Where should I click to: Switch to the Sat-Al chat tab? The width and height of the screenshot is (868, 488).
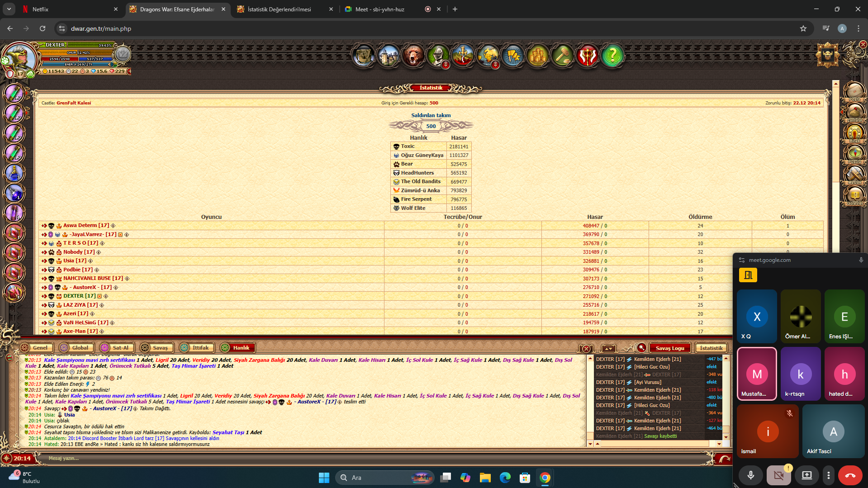[x=117, y=348]
